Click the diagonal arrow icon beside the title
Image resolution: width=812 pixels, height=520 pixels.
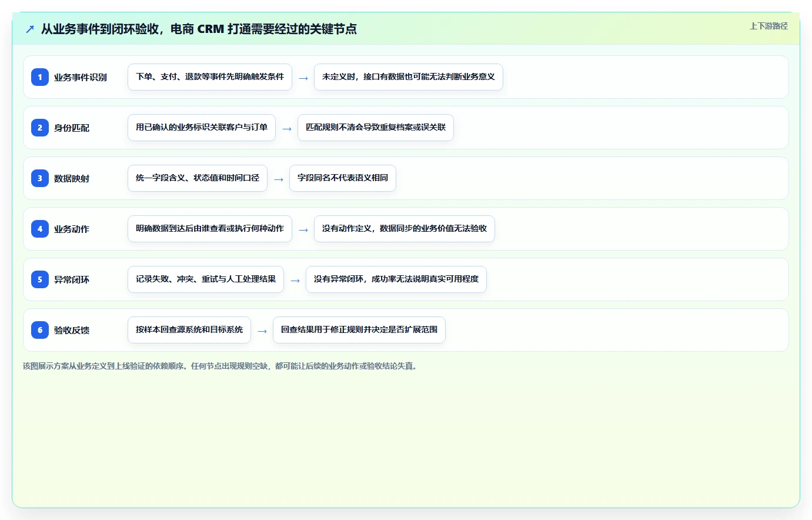[30, 29]
